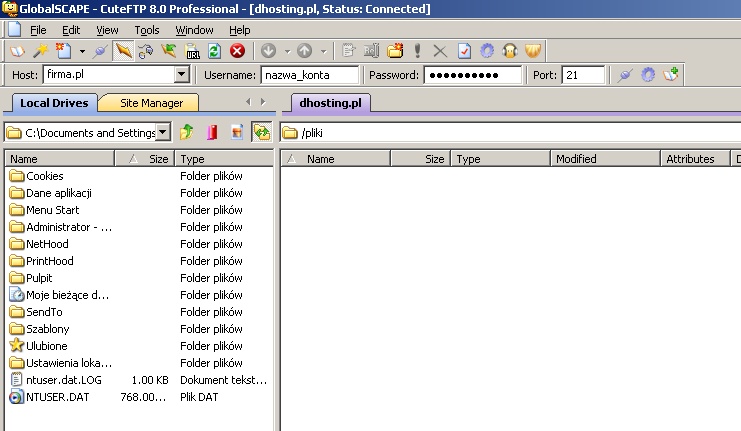This screenshot has width=741, height=431.
Task: Sort local list by Name column header
Action: point(60,159)
